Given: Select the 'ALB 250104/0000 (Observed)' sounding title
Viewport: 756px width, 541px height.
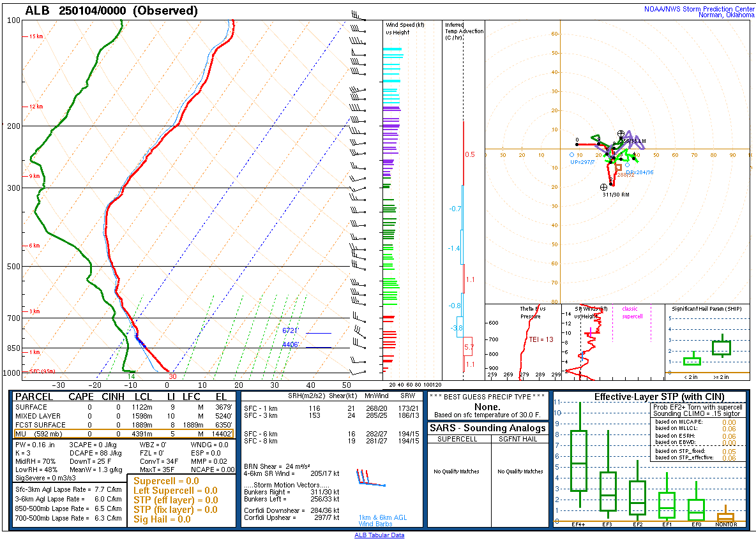Looking at the screenshot, I should coord(111,11).
